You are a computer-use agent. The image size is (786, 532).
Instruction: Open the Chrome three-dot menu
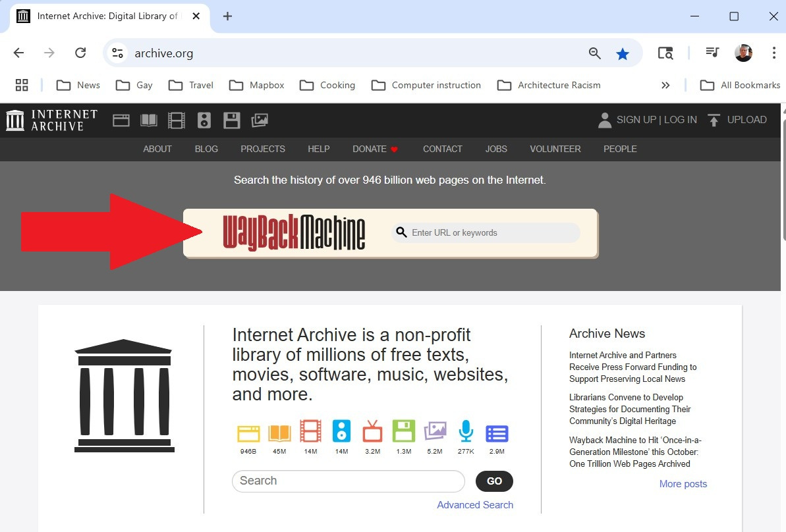pos(774,53)
